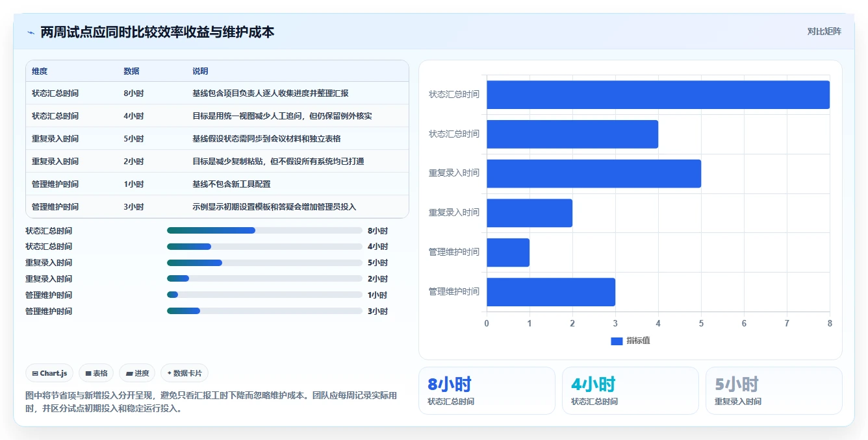Click the cell 目标是减少复制粘贴，但不假设所有系统均已打通
The image size is (868, 440).
pyautogui.click(x=278, y=162)
